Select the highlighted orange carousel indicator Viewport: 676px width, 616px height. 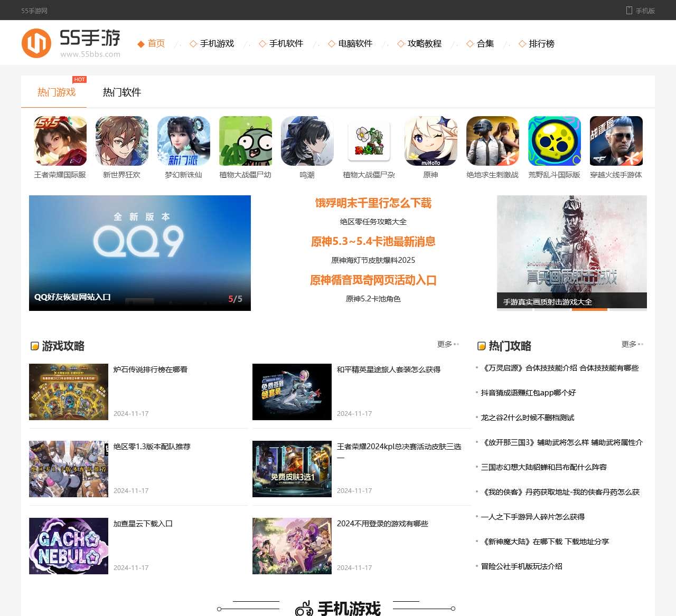(x=590, y=309)
